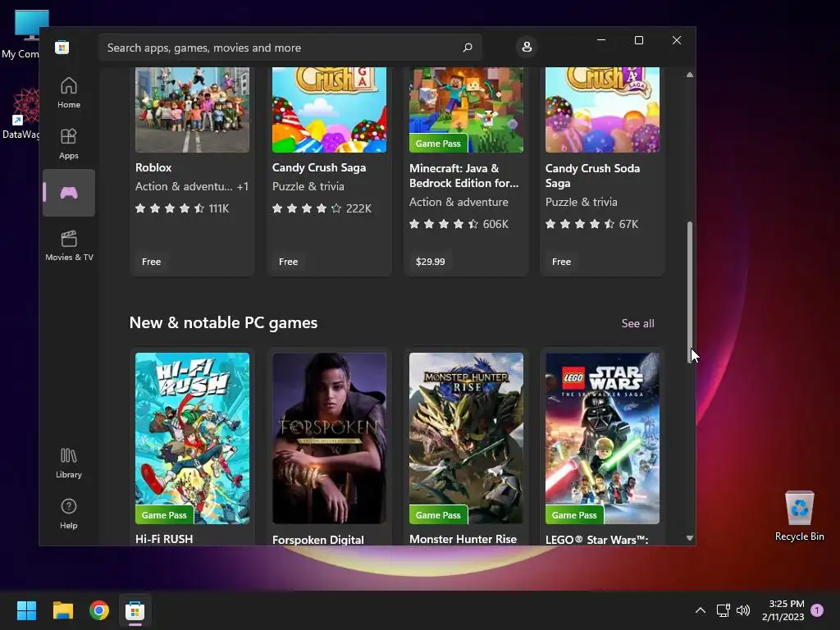Open the Candy Crush Soda Saga thumbnail
Screen dimensions: 840x630
click(603, 110)
